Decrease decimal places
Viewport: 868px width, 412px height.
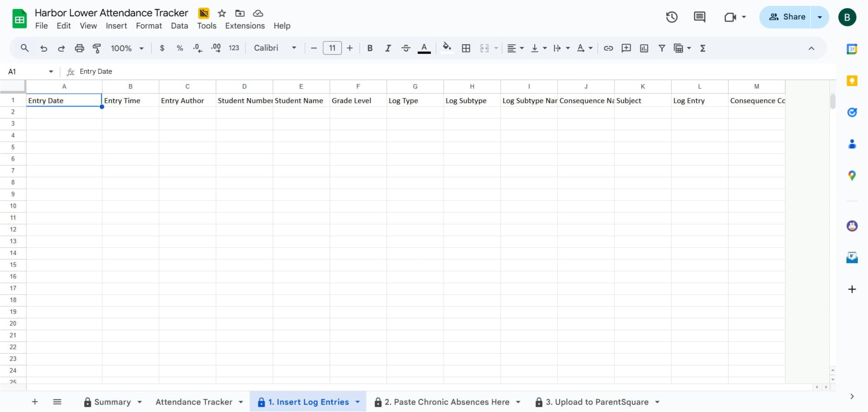click(198, 48)
